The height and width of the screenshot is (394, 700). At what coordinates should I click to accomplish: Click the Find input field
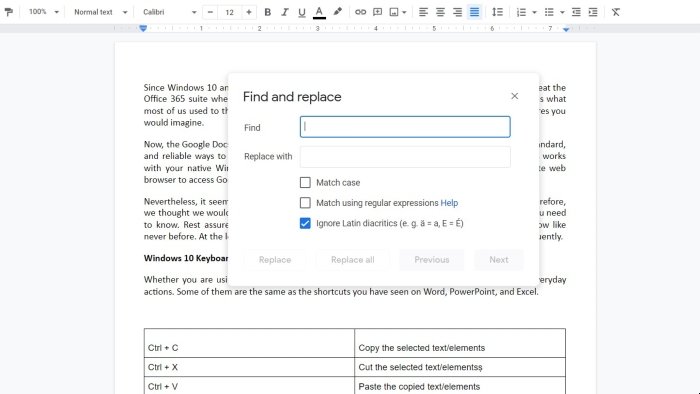pos(405,127)
